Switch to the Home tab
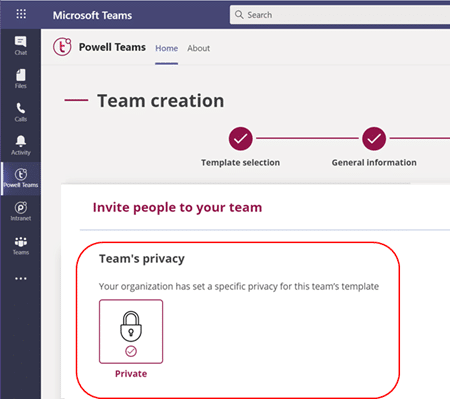Viewport: 450px width, 399px height. point(166,48)
